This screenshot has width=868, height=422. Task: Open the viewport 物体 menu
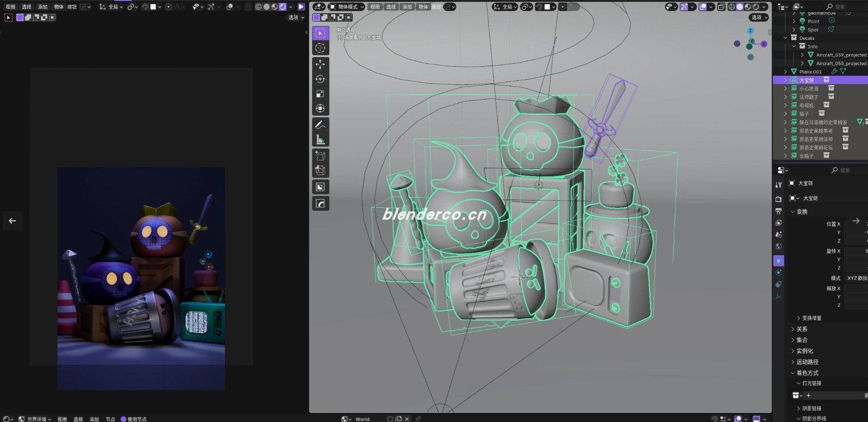pos(423,7)
